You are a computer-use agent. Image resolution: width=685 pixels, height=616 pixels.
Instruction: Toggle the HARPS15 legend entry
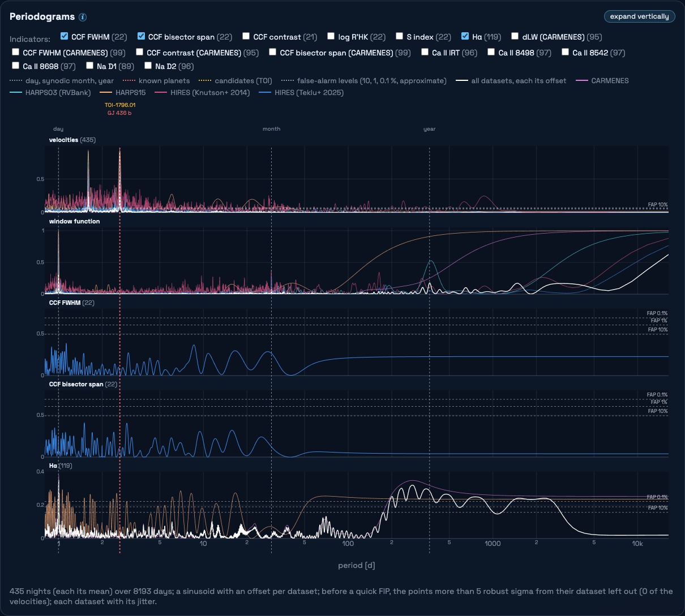coord(123,93)
